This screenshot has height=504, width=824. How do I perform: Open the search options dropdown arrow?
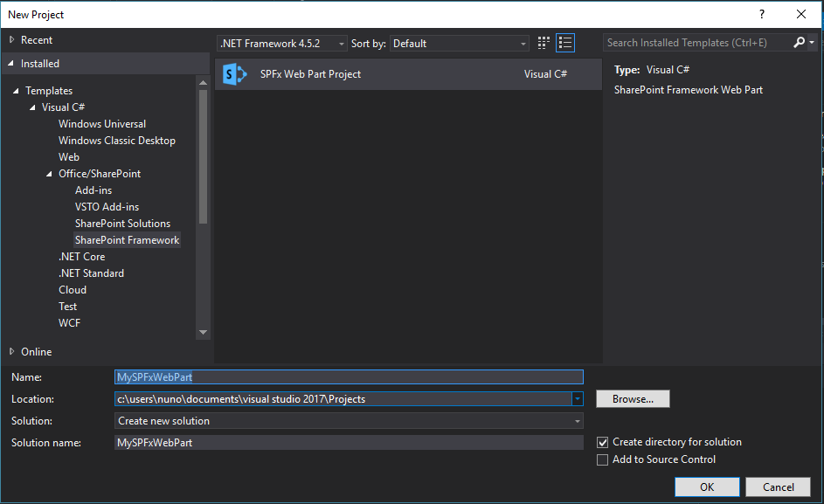[x=812, y=43]
